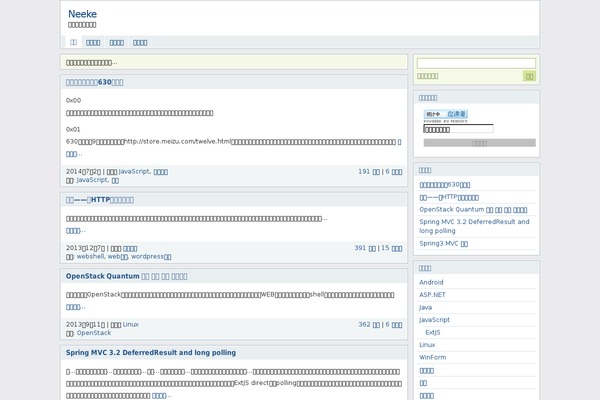The image size is (600, 400).
Task: Open sidebar OpenStack Quantum recent-post link
Action: [x=473, y=210]
